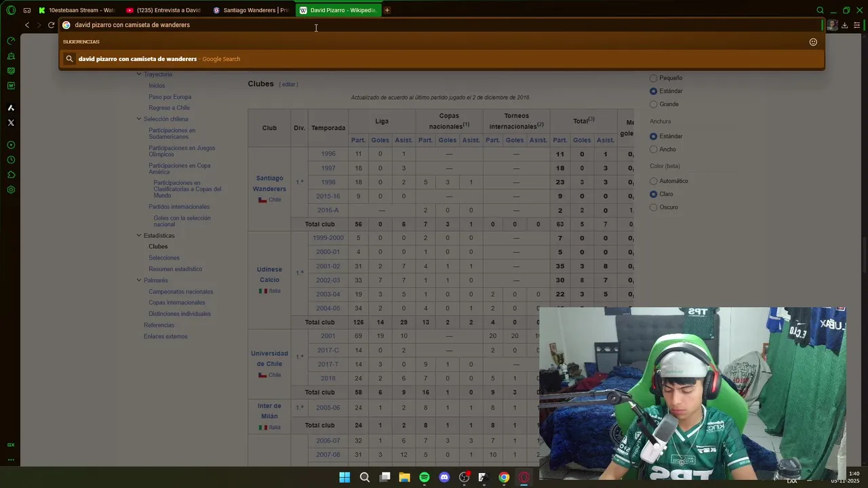Select the Automático color option
Image resolution: width=868 pixels, height=488 pixels.
coord(654,181)
